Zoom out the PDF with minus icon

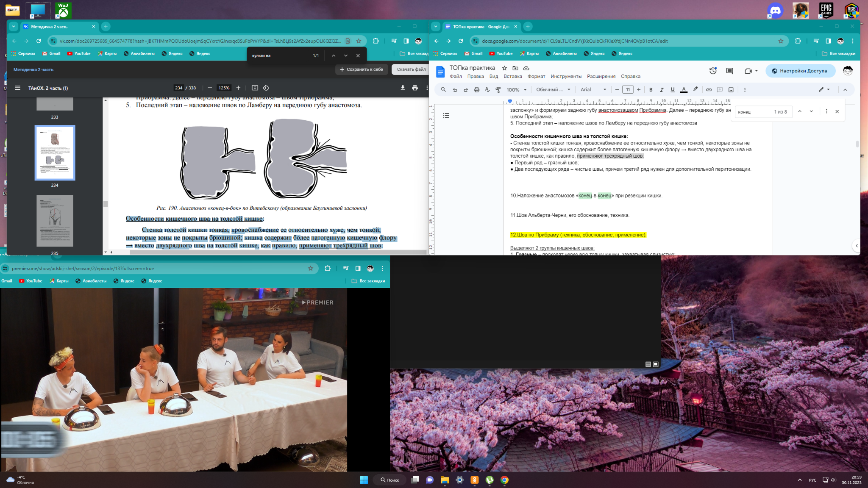(209, 88)
